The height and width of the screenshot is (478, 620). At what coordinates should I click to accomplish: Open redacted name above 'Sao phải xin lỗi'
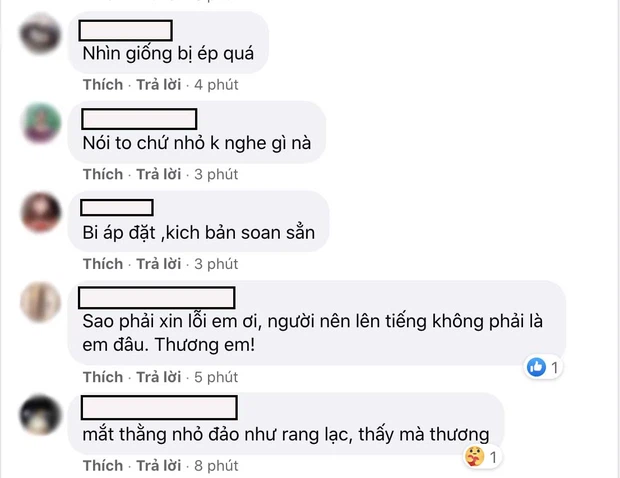[157, 298]
